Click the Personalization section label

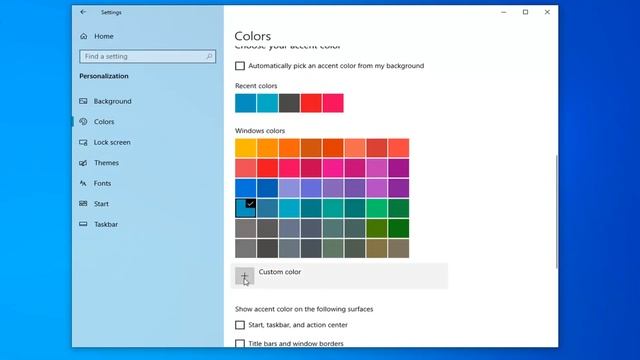point(104,76)
